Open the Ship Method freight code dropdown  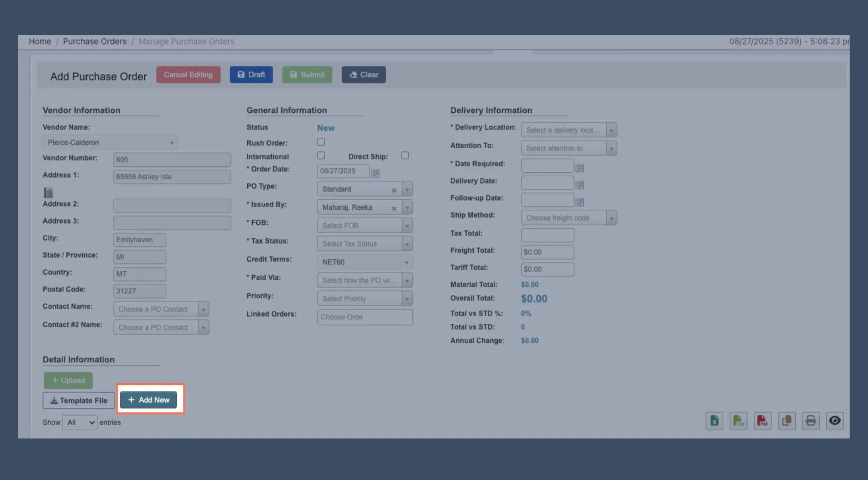pos(569,218)
